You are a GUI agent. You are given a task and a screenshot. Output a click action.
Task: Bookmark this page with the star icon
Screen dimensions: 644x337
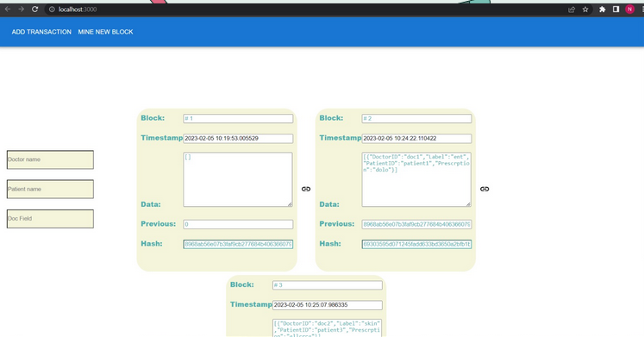(585, 9)
